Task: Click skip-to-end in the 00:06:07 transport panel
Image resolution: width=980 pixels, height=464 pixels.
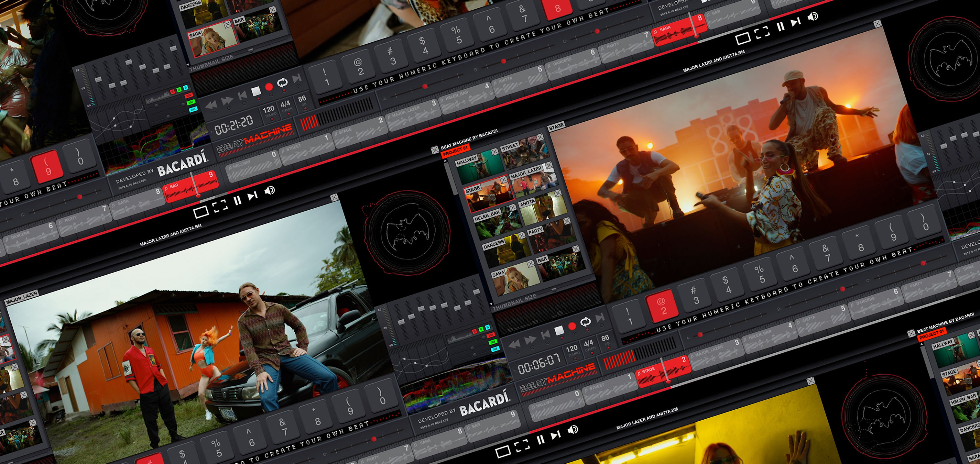Action: click(600, 318)
